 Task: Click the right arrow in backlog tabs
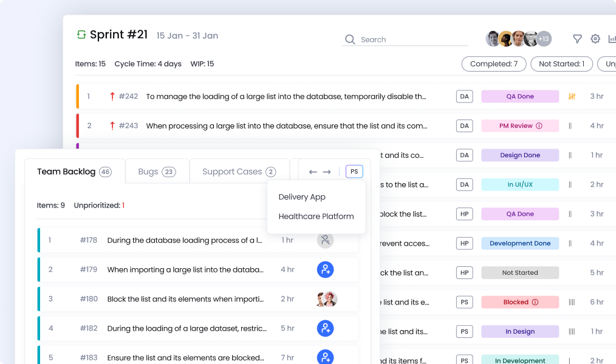(x=327, y=172)
